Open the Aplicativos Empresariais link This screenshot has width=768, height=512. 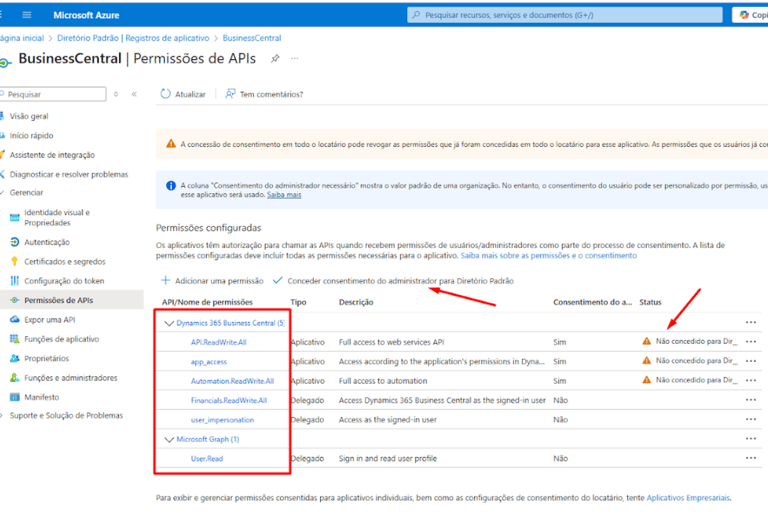tap(688, 498)
